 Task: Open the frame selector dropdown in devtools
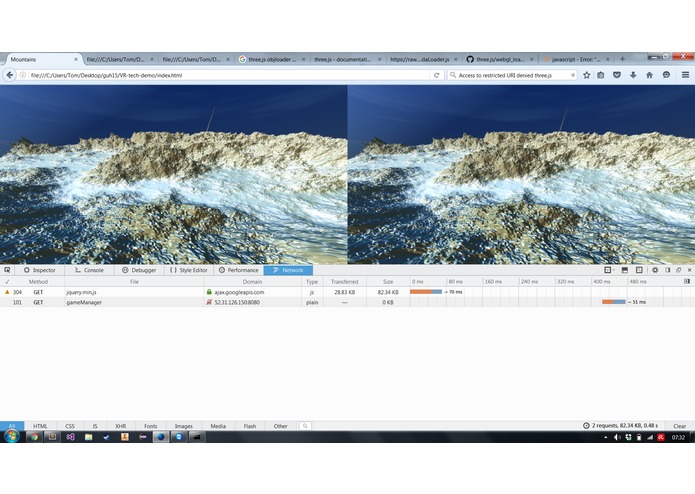[x=609, y=270]
